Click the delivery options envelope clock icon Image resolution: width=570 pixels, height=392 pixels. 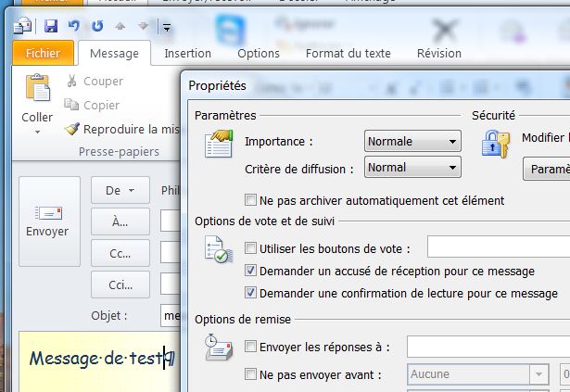point(219,348)
